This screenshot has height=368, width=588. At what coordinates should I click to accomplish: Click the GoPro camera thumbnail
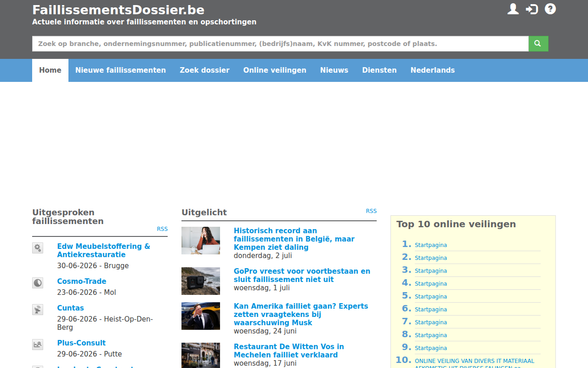[x=201, y=281]
